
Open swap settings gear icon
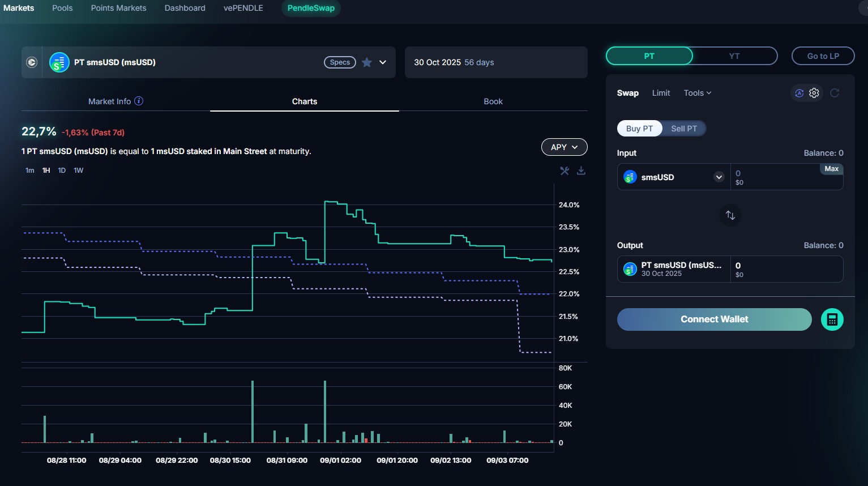click(814, 93)
